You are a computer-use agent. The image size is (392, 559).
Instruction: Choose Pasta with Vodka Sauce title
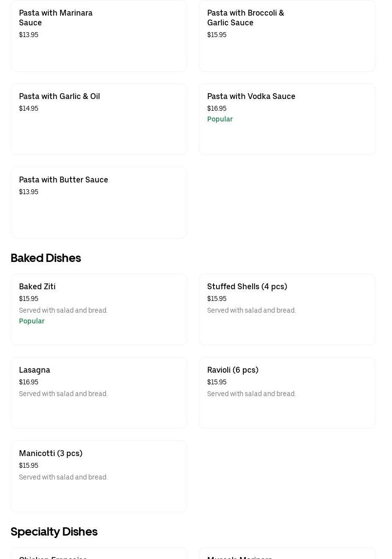pos(251,97)
